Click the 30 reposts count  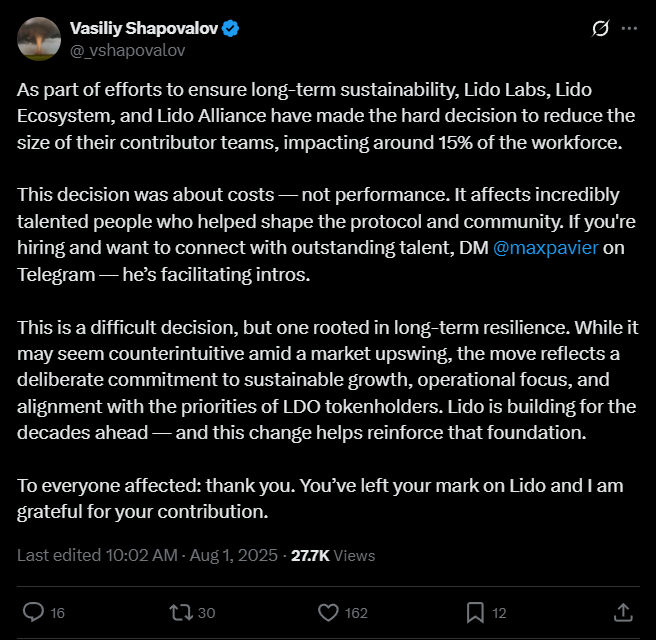tap(206, 613)
